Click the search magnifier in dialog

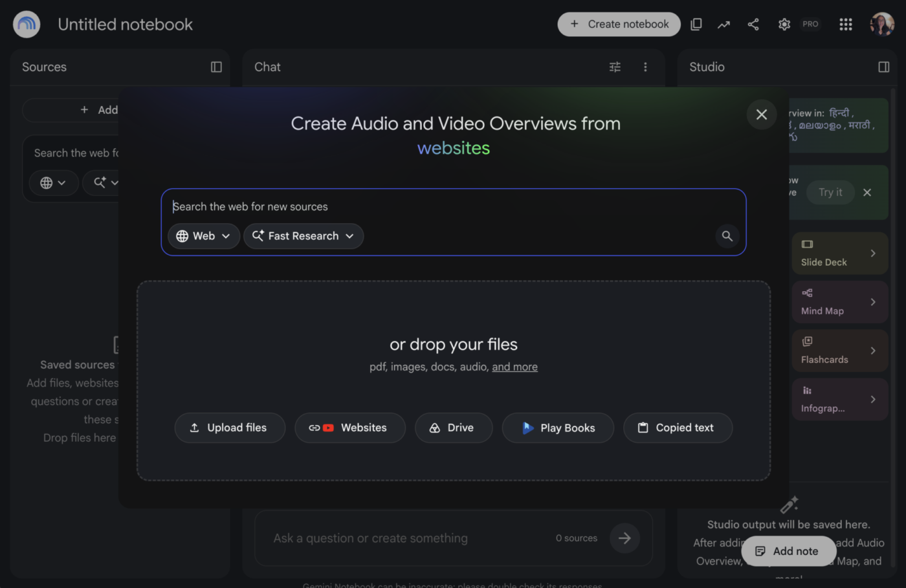coord(727,236)
